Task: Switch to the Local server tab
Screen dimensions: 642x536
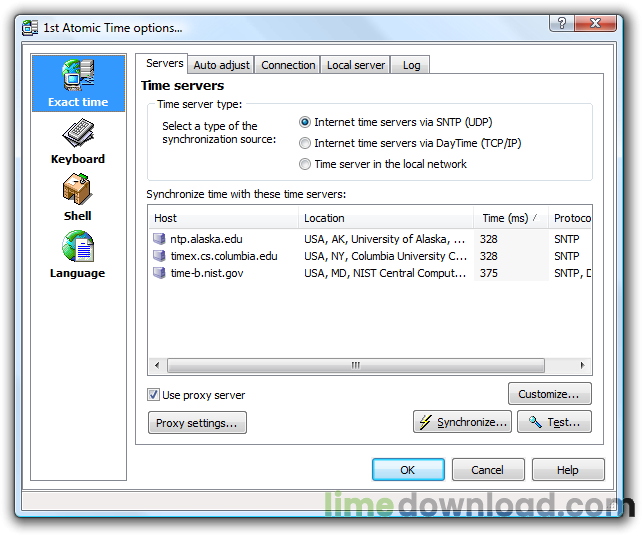Action: coord(355,65)
